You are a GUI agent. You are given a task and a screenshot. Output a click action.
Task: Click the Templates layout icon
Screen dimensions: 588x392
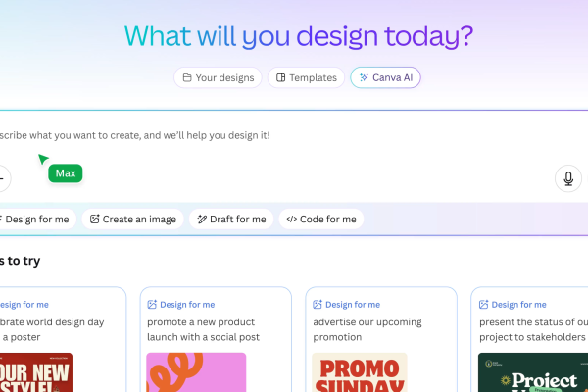(281, 77)
